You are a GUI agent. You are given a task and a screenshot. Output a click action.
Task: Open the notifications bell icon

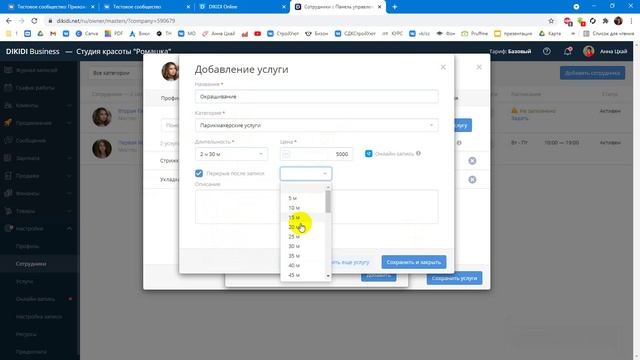click(x=568, y=51)
